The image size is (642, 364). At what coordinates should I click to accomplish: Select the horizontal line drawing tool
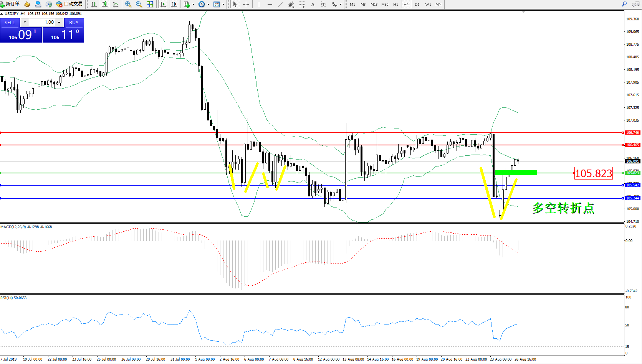coord(270,4)
